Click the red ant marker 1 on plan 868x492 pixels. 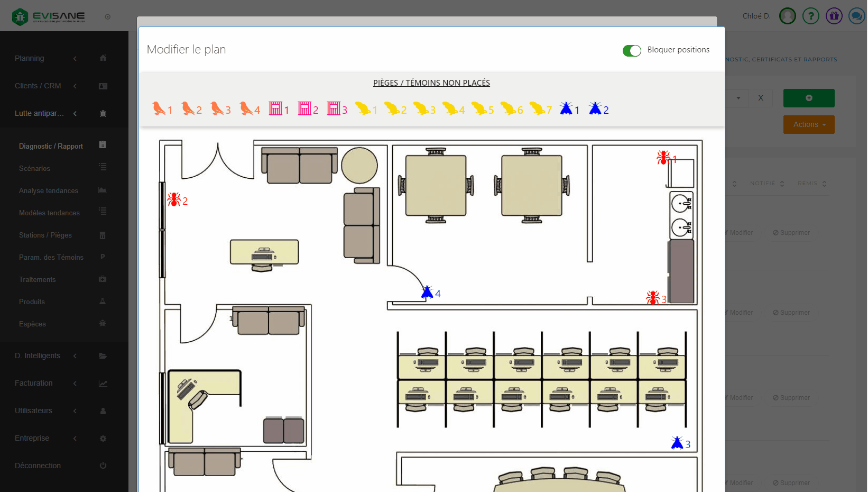(x=663, y=157)
